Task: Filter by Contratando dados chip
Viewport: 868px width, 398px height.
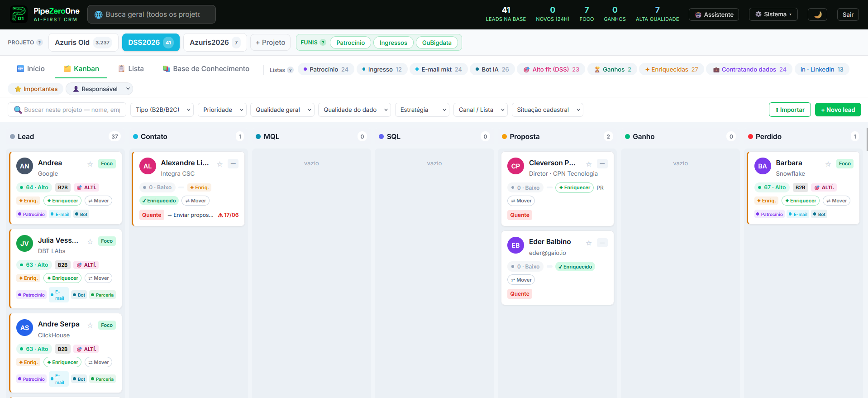Action: 749,69
